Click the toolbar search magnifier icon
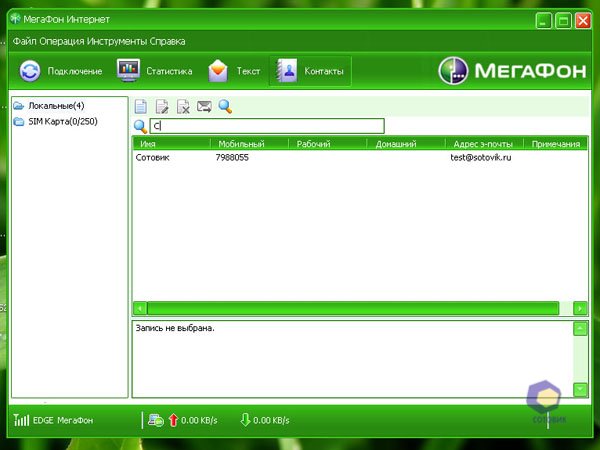This screenshot has width=600, height=450. pyautogui.click(x=225, y=106)
